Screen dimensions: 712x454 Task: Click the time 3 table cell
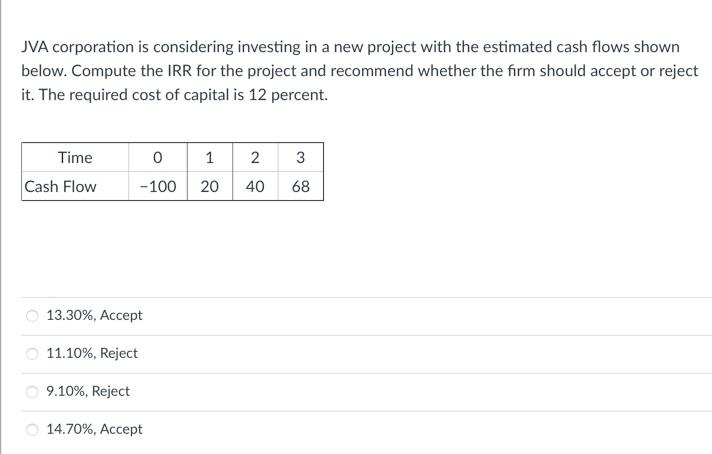[x=301, y=158]
